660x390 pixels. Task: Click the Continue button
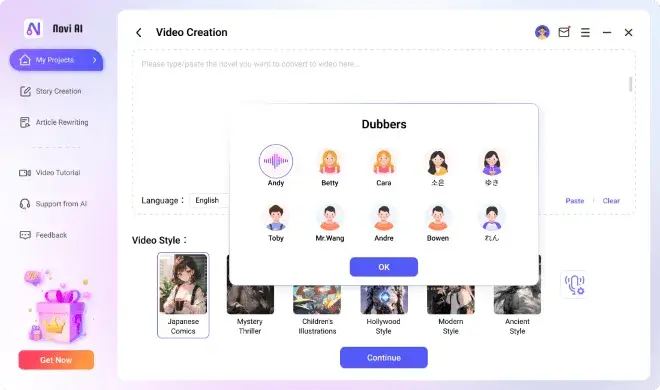point(383,358)
